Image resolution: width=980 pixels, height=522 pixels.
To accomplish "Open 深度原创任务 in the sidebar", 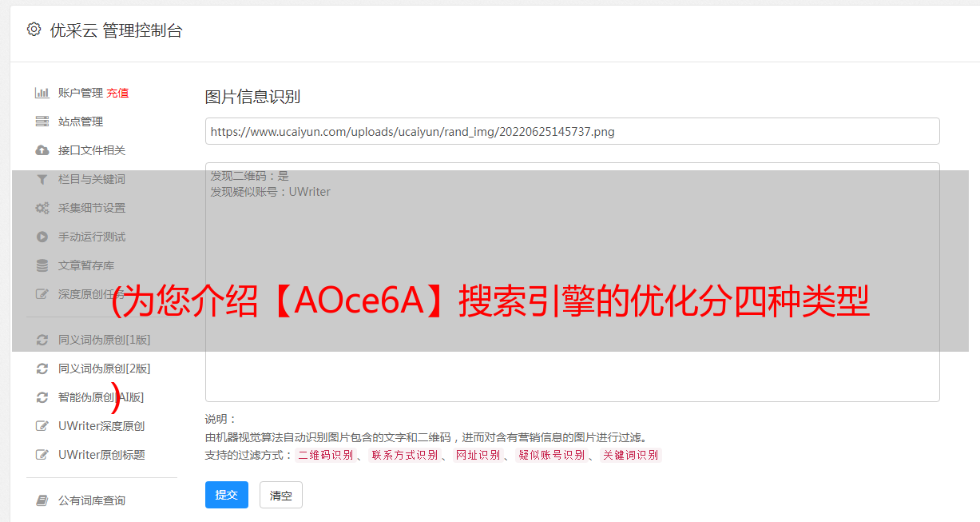I will [x=92, y=294].
